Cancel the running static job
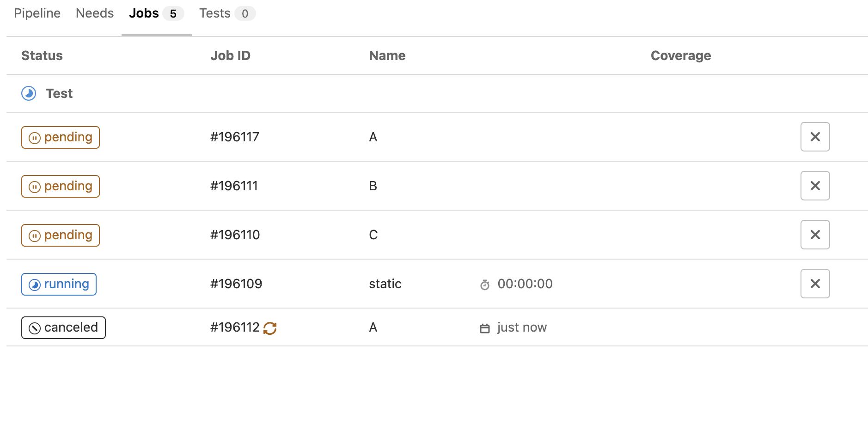The image size is (868, 424). click(x=815, y=284)
